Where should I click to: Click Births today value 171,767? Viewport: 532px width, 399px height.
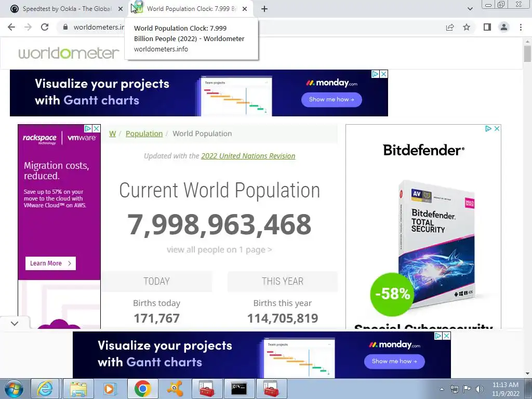[x=156, y=318]
